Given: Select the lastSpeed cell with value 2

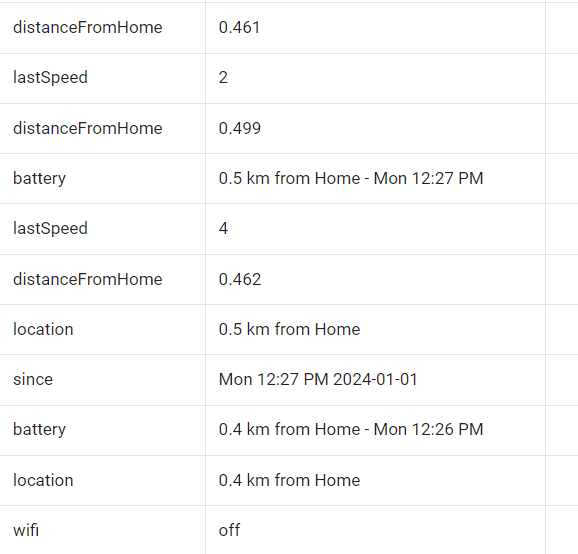Looking at the screenshot, I should pos(375,79).
